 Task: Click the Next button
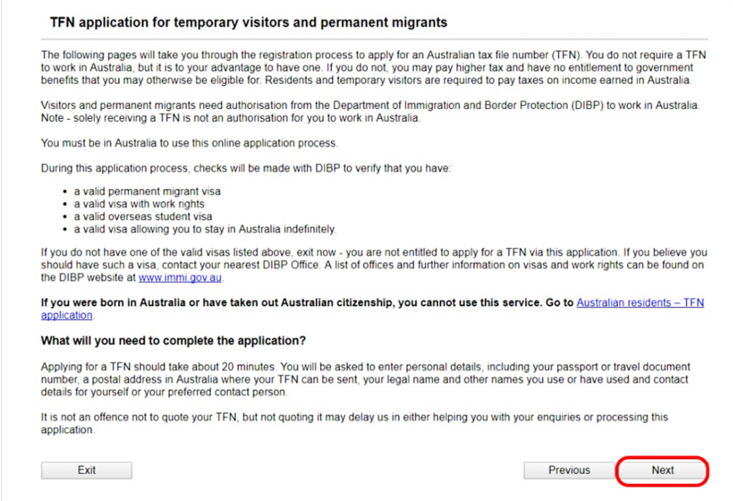[x=662, y=470]
